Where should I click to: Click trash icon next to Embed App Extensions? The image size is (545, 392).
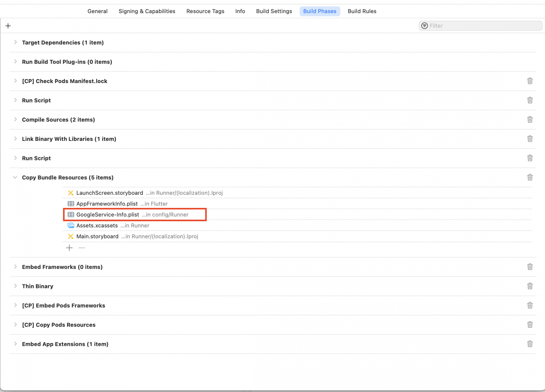point(530,344)
